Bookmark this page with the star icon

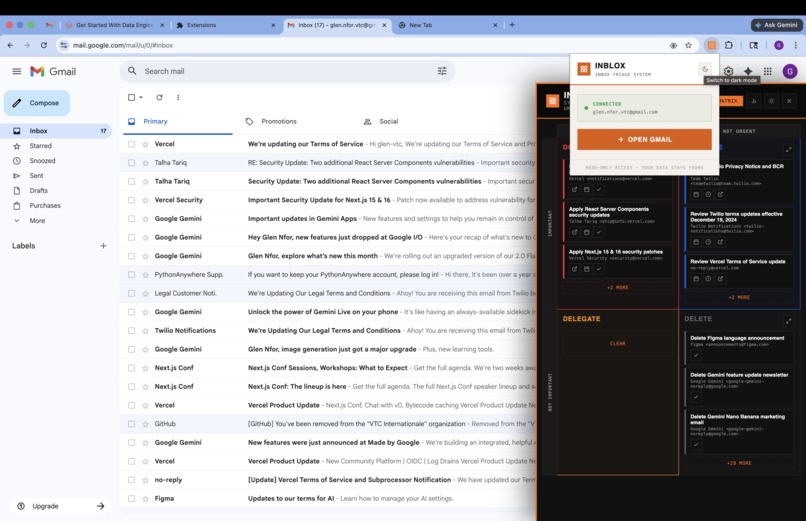[688, 45]
